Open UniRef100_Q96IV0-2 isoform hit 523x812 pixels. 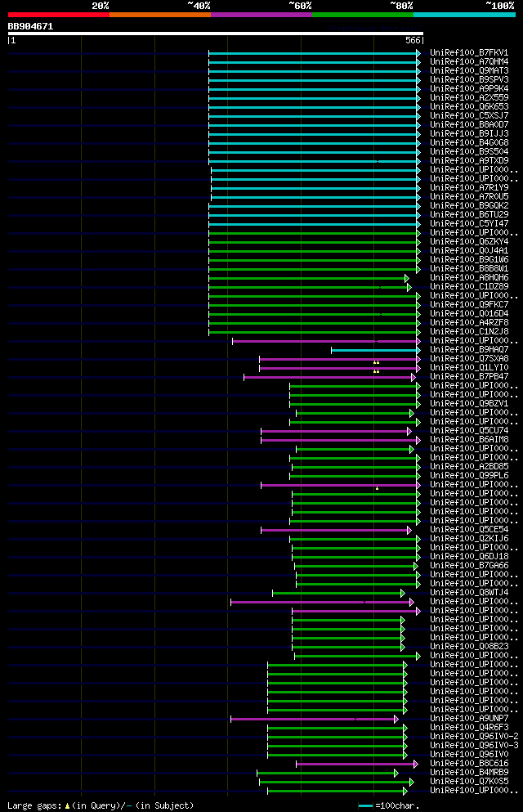(474, 737)
